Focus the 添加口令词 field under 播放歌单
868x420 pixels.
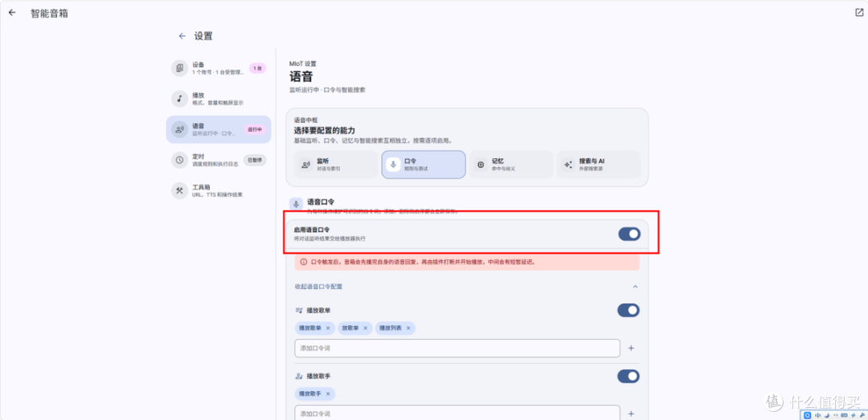(457, 348)
